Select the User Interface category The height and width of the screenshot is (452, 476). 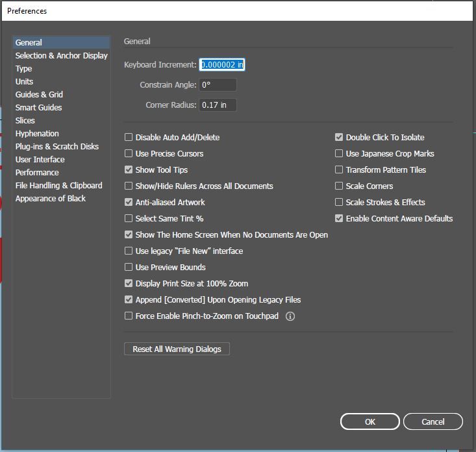pyautogui.click(x=40, y=160)
